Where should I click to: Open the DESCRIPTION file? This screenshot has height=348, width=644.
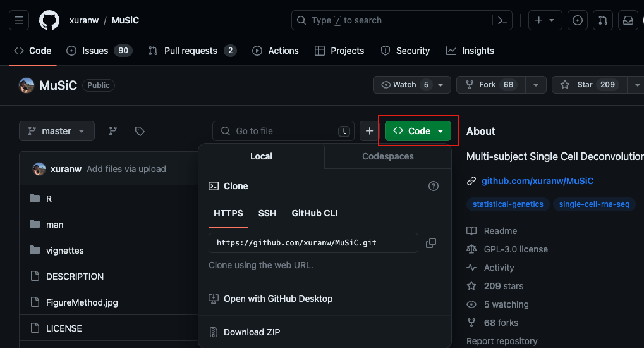click(75, 277)
